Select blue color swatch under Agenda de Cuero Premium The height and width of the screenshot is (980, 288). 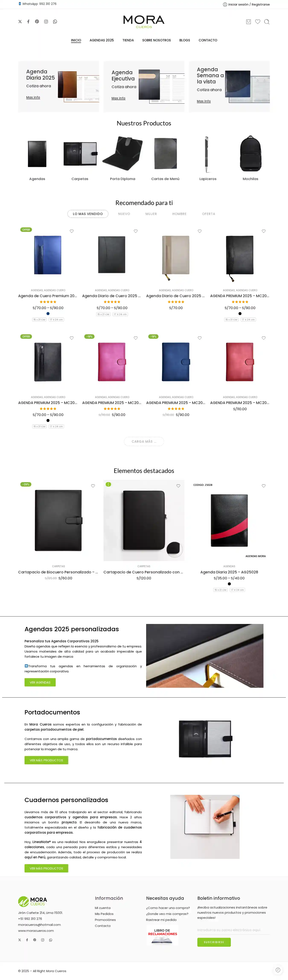48,314
